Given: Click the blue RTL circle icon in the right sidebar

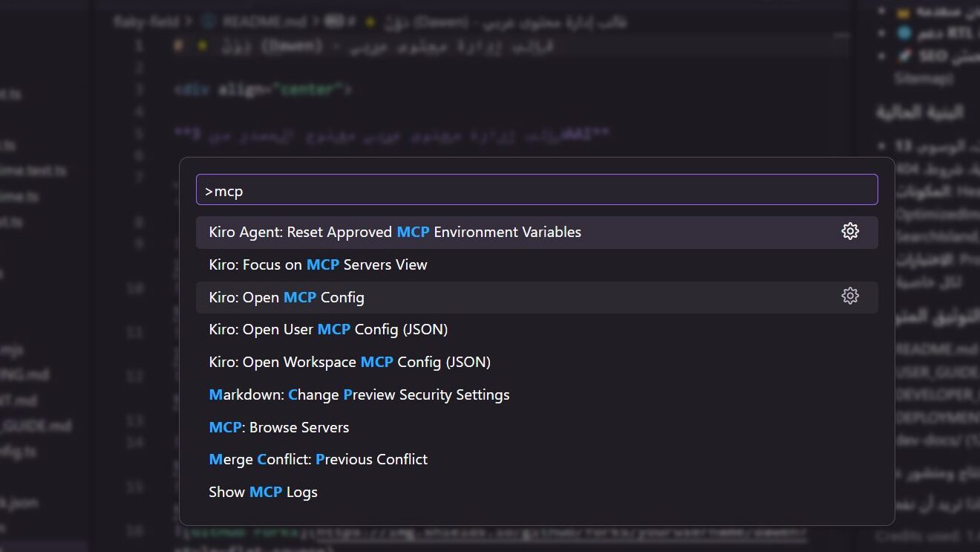Looking at the screenshot, I should coord(904,33).
